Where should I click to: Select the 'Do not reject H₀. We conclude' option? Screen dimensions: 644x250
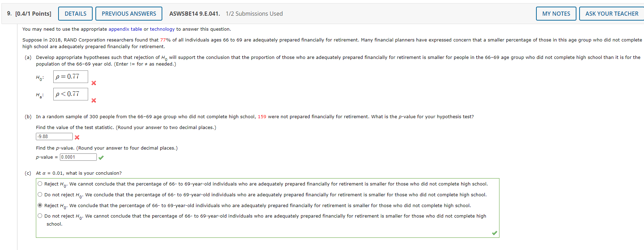[x=40, y=194]
